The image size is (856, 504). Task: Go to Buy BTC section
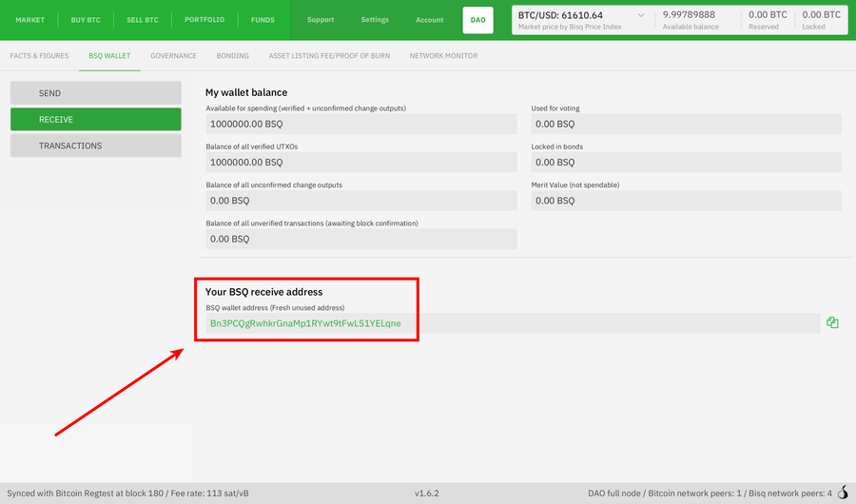[x=86, y=20]
